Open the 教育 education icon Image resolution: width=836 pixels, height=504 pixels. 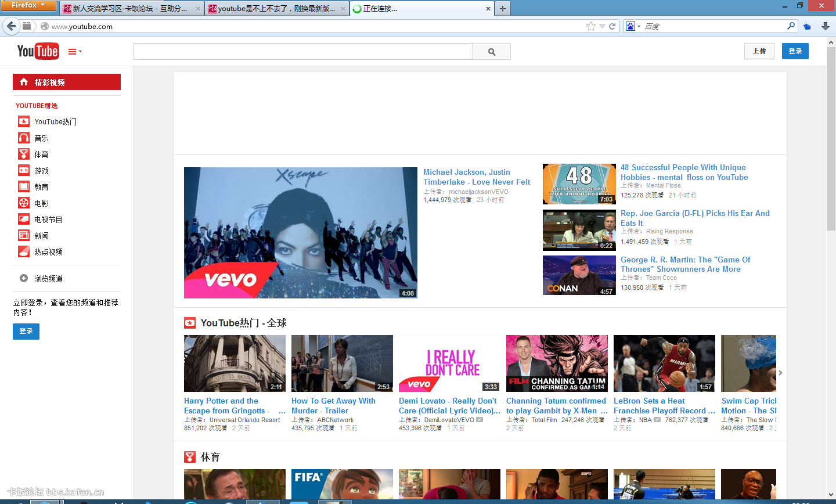[x=24, y=186]
